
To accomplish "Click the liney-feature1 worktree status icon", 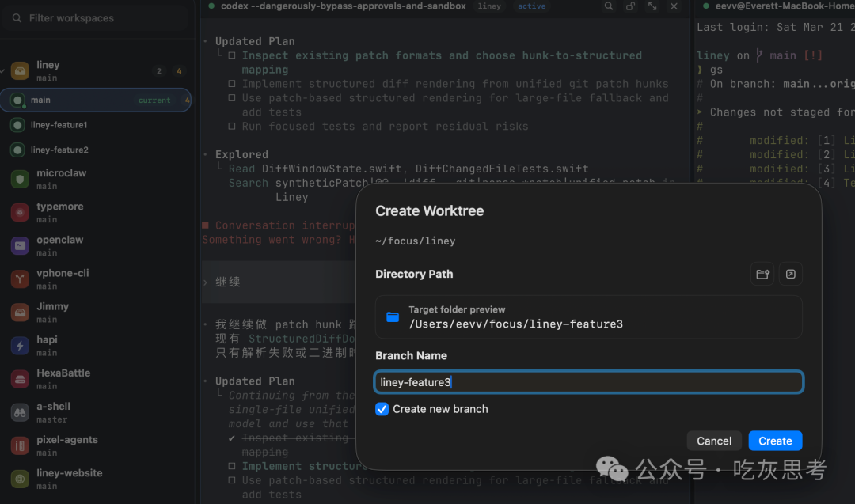I will [17, 125].
